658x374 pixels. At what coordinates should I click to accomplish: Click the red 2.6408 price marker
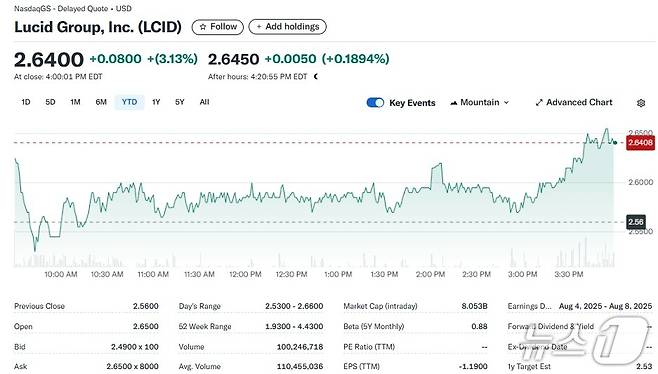(x=640, y=143)
